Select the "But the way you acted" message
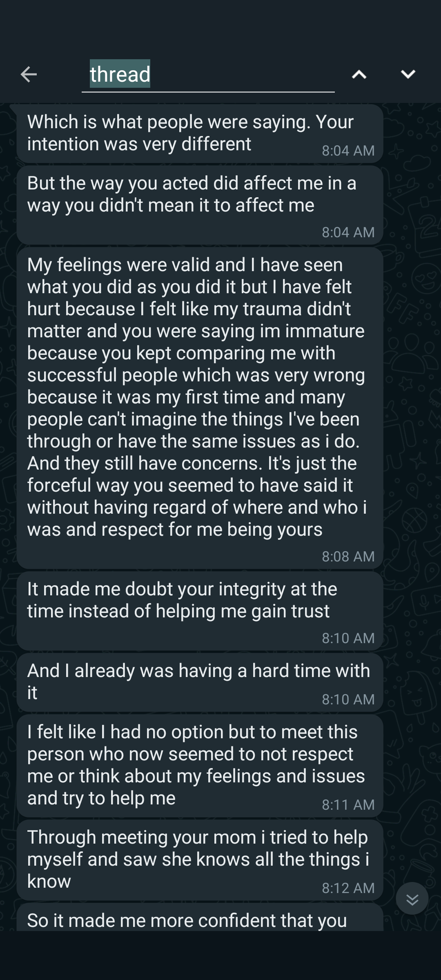This screenshot has height=980, width=441. (192, 194)
